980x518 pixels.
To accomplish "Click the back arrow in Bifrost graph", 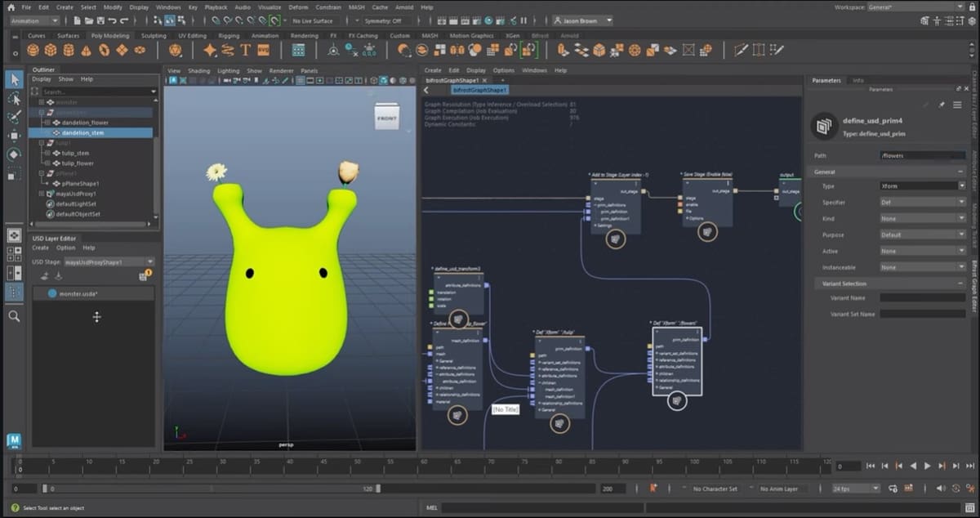I will click(x=426, y=90).
